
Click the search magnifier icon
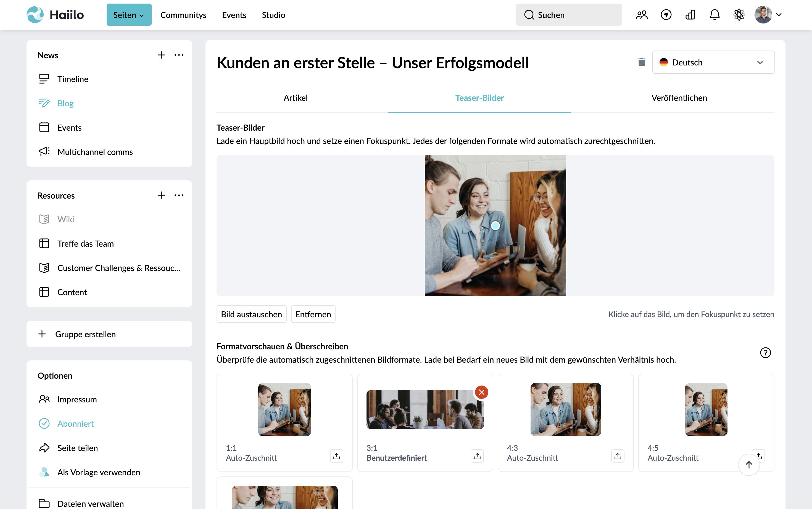[529, 15]
